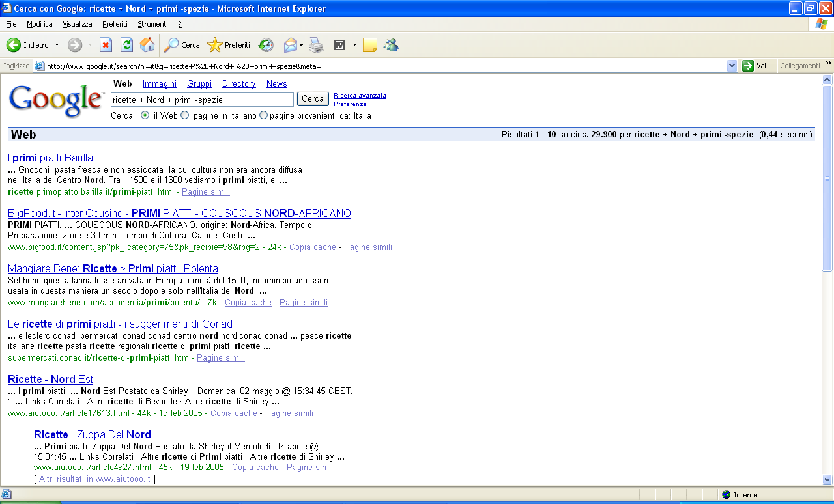Image resolution: width=834 pixels, height=504 pixels.
Task: Open Pagine simili for aiutooo.it article4927
Action: pos(311,468)
